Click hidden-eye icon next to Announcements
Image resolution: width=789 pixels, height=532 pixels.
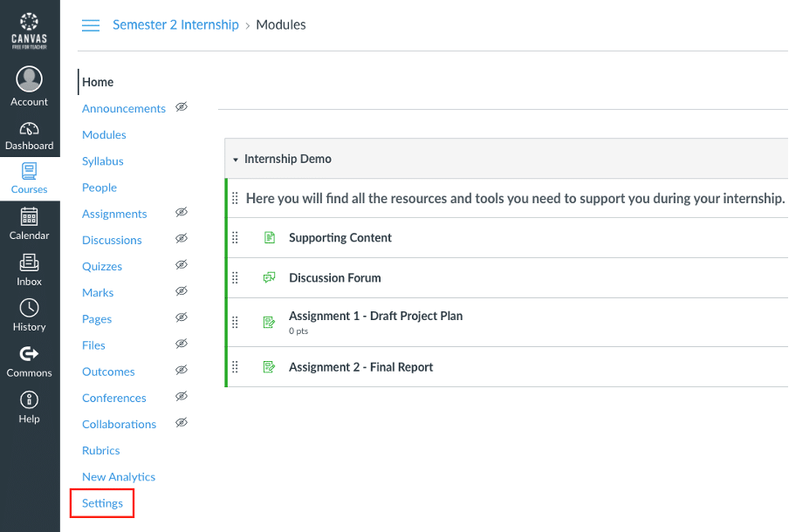pyautogui.click(x=182, y=107)
